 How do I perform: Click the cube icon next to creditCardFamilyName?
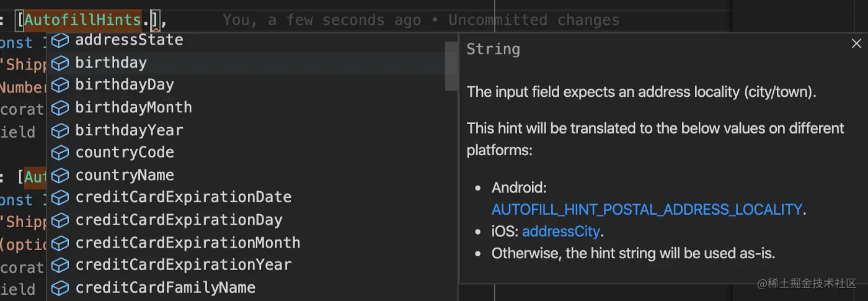60,288
